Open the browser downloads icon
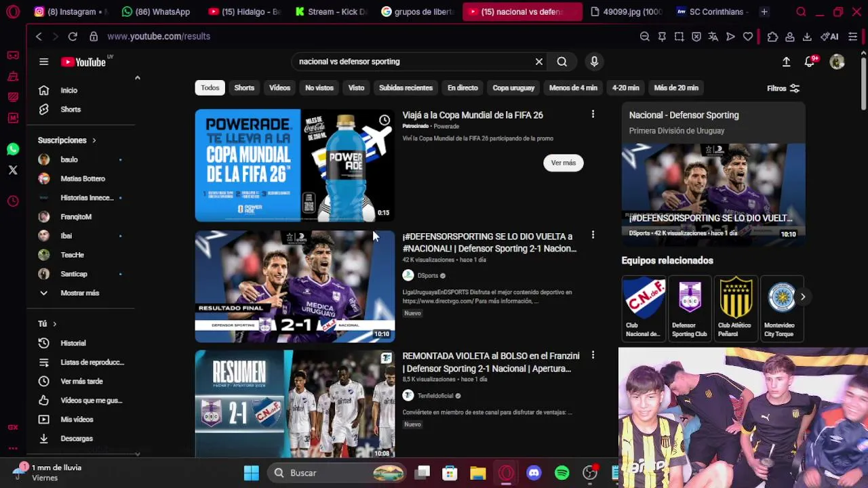The image size is (868, 488). tap(807, 37)
